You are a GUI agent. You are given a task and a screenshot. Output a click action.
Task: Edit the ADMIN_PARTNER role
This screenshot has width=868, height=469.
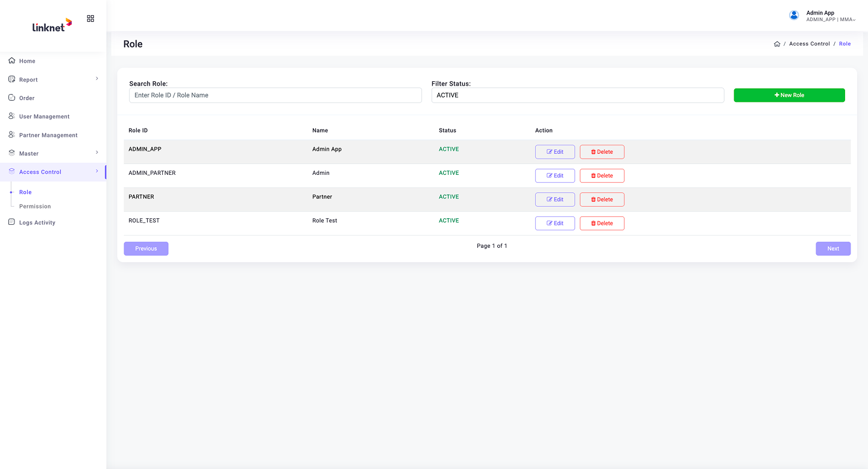click(x=555, y=175)
